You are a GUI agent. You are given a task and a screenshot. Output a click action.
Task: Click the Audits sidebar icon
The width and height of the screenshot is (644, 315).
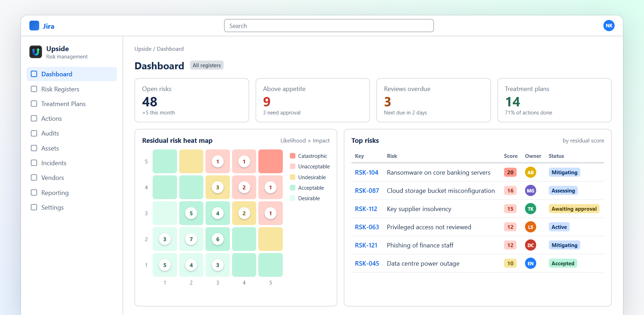point(34,133)
